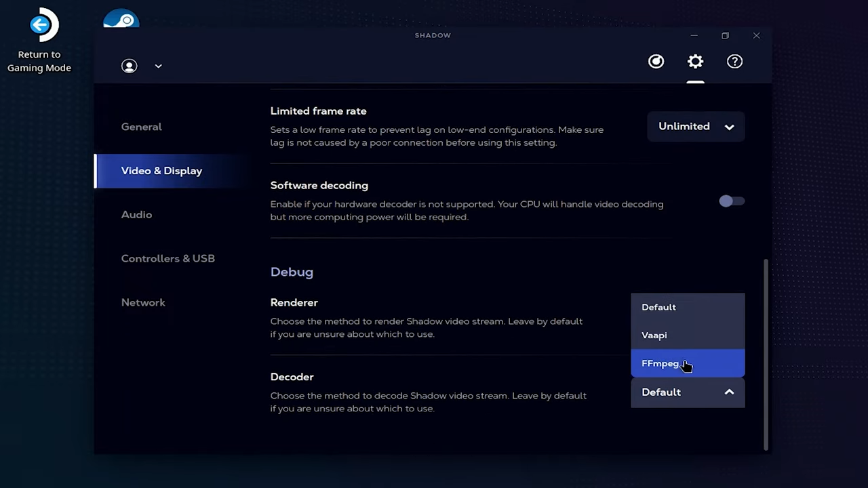Image resolution: width=868 pixels, height=488 pixels.
Task: Toggle the Software decoding switch
Action: point(732,201)
